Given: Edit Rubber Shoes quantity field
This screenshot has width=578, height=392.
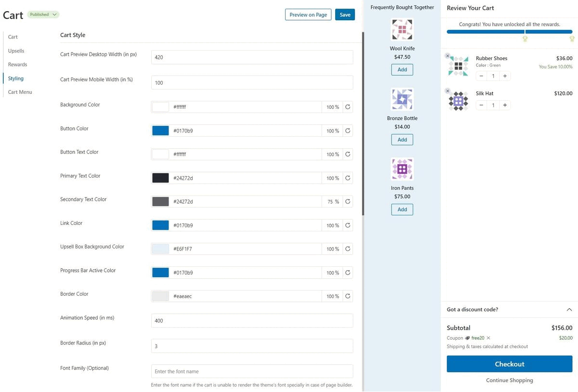Looking at the screenshot, I should pos(493,76).
